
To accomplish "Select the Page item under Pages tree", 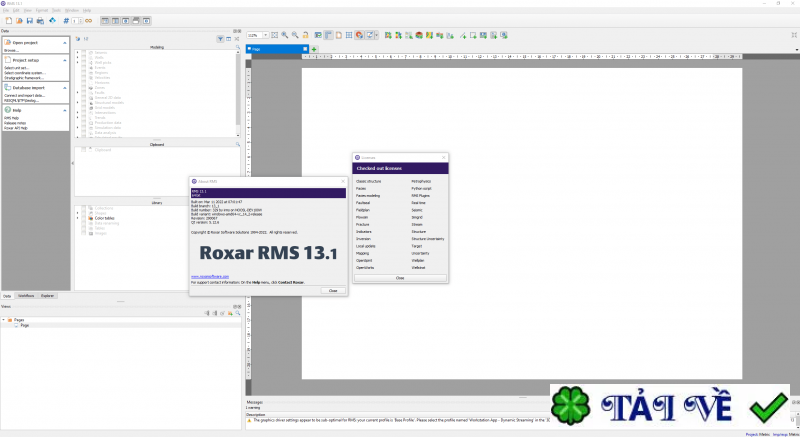I will pos(24,325).
